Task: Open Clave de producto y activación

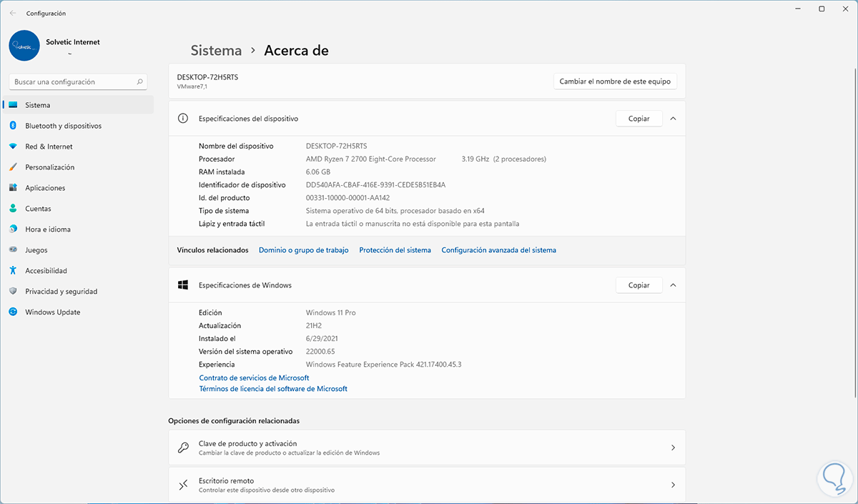Action: 426,448
